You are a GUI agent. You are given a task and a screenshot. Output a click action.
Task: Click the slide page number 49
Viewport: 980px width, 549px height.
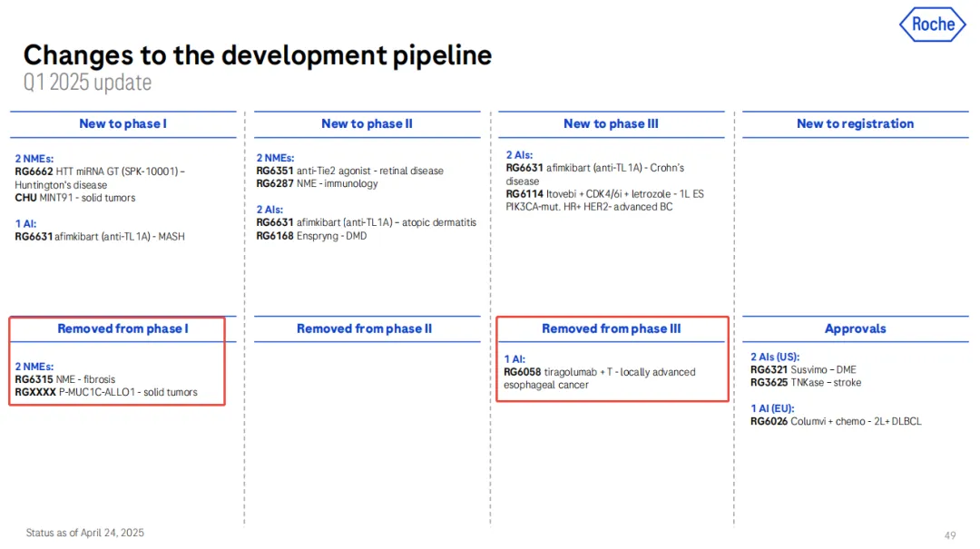950,535
